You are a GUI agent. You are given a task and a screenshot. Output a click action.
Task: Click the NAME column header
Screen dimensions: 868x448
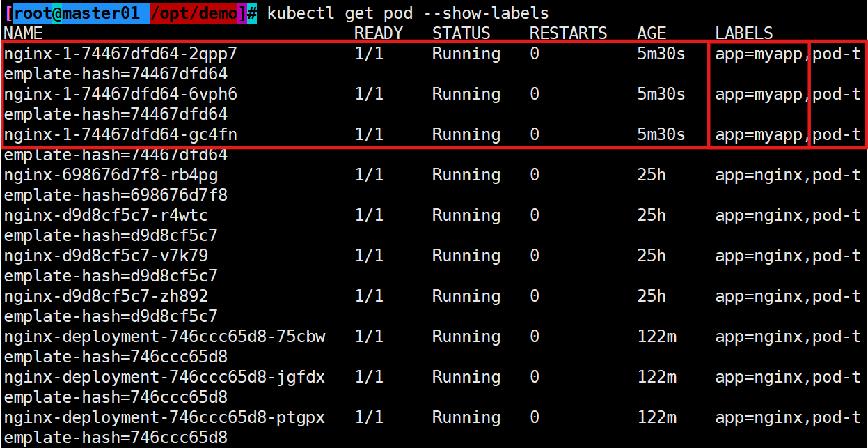[24, 33]
